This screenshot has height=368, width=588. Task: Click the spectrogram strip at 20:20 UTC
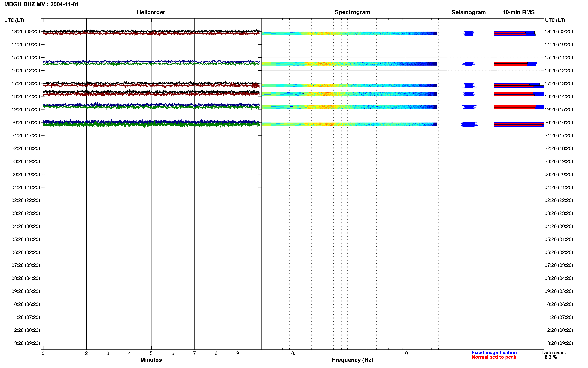(x=349, y=124)
